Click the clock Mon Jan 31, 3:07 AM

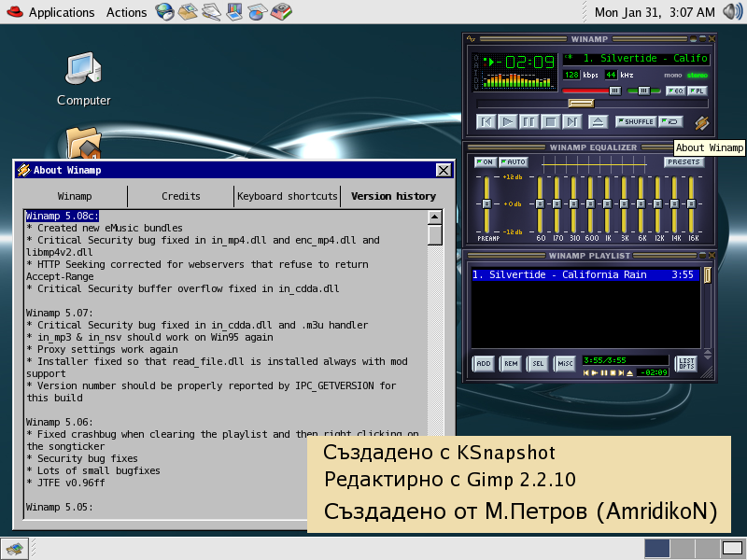coord(655,12)
